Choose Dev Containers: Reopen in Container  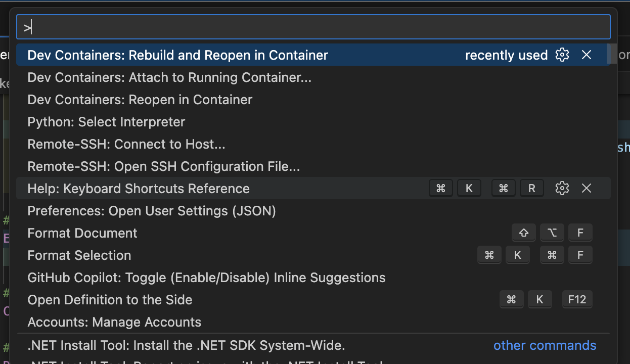(140, 100)
